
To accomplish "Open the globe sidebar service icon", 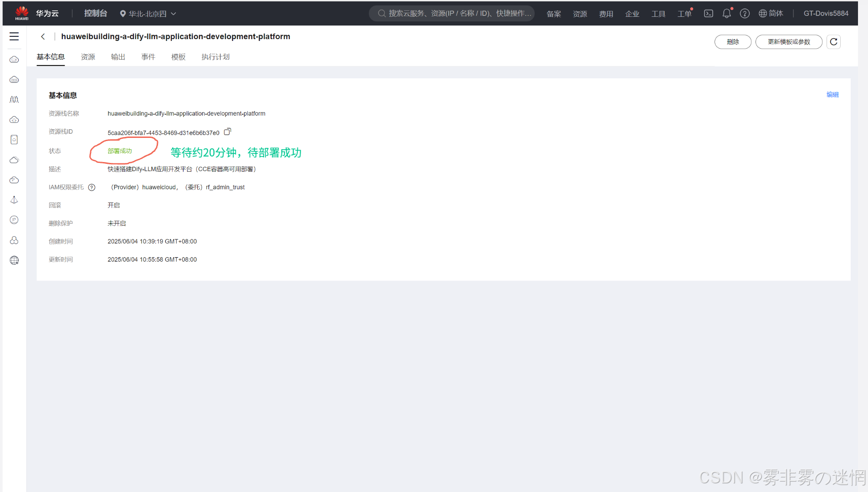I will (x=14, y=260).
